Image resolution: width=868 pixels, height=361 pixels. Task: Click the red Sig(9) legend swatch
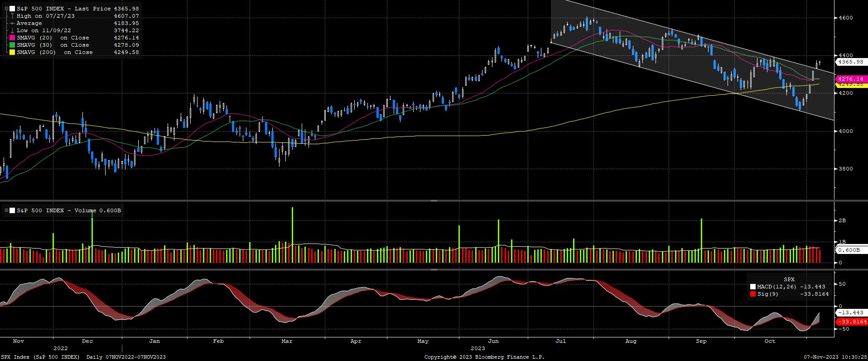(x=752, y=294)
